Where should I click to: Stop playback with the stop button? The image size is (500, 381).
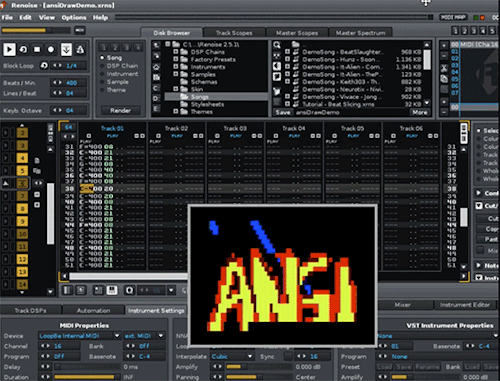click(37, 50)
